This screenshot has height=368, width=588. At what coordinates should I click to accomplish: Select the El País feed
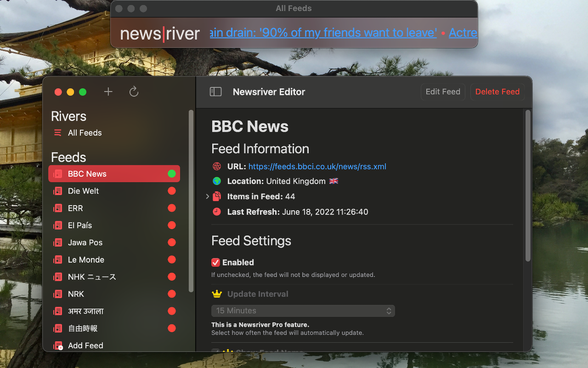(114, 225)
